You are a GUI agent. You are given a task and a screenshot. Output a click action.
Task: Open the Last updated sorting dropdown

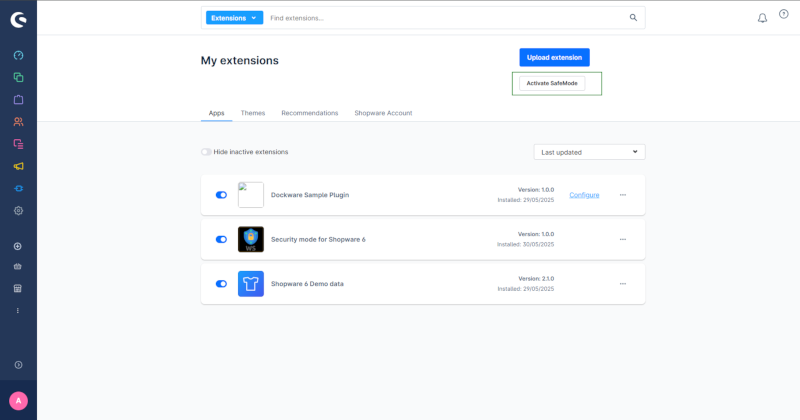(x=590, y=152)
